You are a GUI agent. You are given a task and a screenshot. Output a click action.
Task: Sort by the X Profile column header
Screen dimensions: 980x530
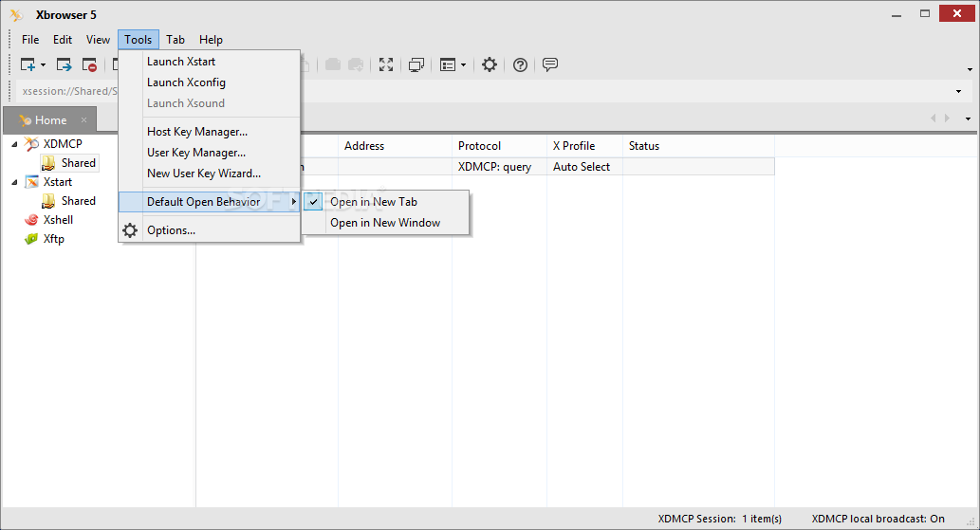point(585,146)
